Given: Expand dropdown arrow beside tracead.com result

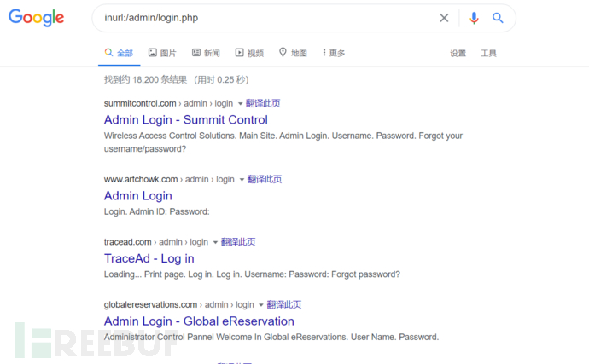Looking at the screenshot, I should click(215, 242).
